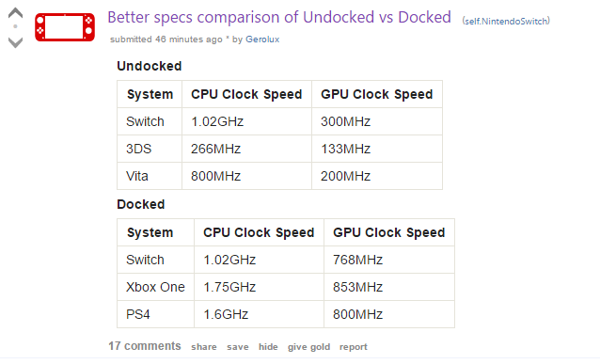Viewport: 600px width, 364px height.
Task: Save the post with the save link
Action: [238, 347]
